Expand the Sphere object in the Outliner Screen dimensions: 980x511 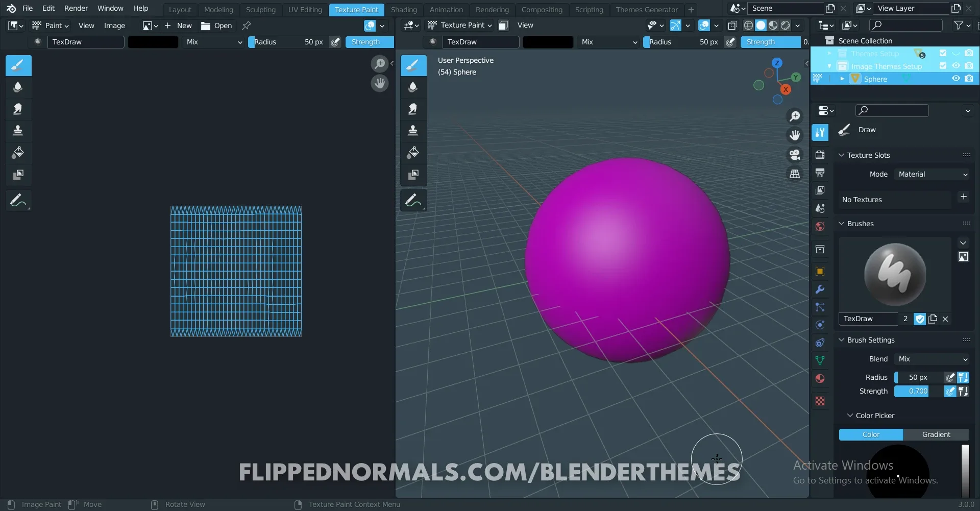point(842,78)
